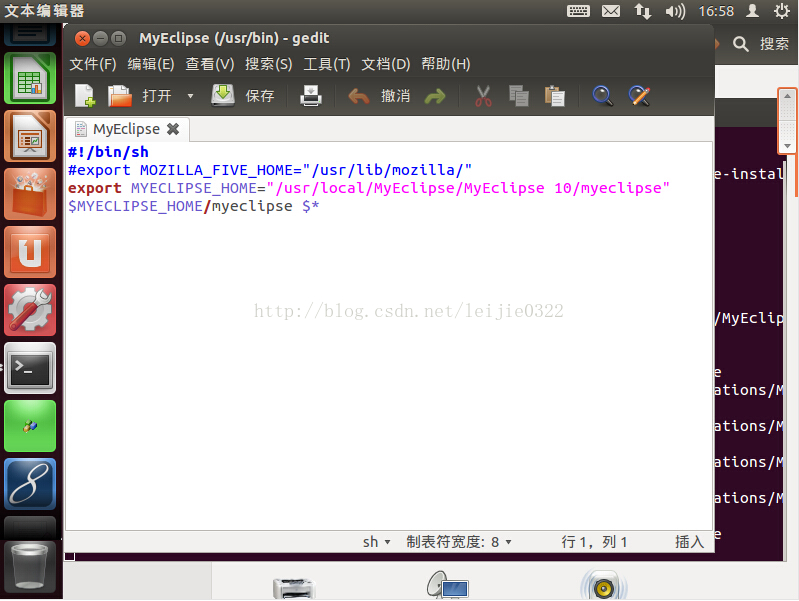799x601 pixels.
Task: Open the 文件(F) menu
Action: click(93, 64)
